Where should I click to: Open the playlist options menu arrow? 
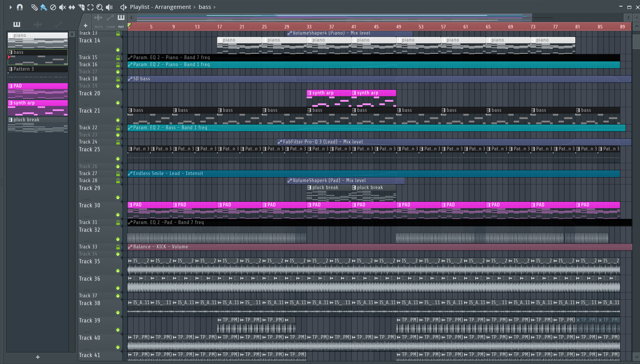click(x=10, y=7)
